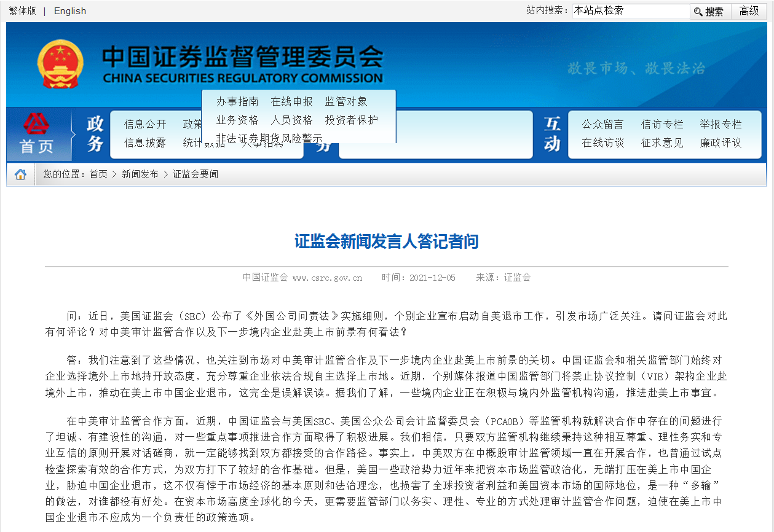Open 公众留言 under 互动 section

pyautogui.click(x=603, y=124)
